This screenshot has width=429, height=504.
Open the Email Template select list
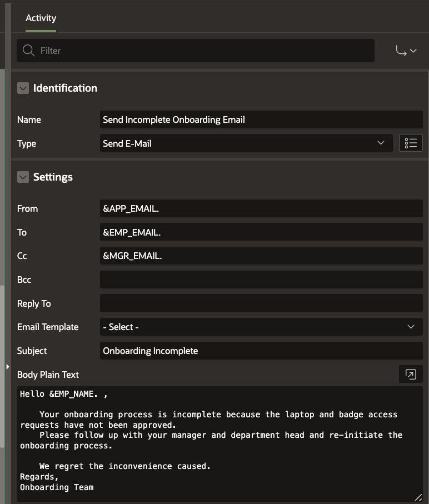point(261,327)
